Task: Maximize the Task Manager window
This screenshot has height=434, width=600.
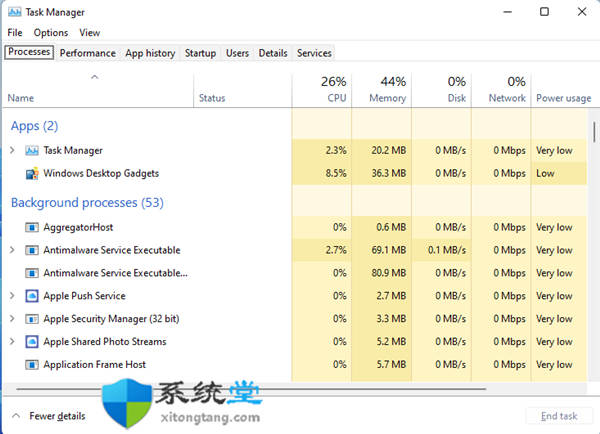Action: pyautogui.click(x=544, y=12)
